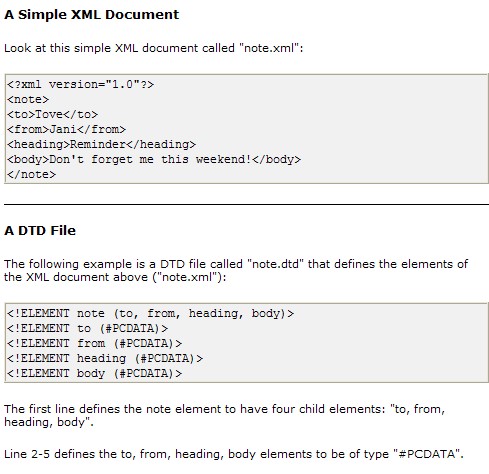The height and width of the screenshot is (474, 489).
Task: Click the sentence beginning "Line 2-5 defines"
Action: (x=234, y=454)
